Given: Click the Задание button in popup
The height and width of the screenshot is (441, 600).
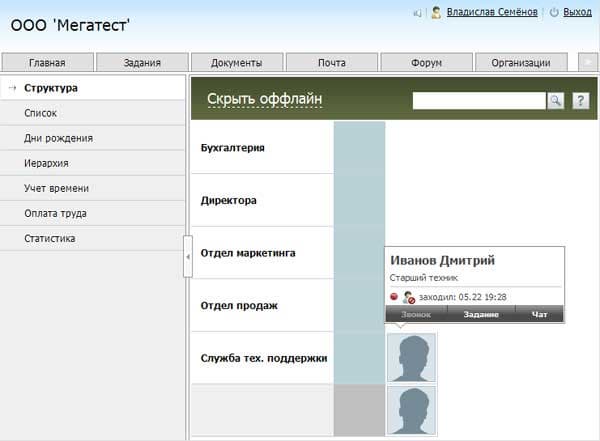Looking at the screenshot, I should click(481, 314).
